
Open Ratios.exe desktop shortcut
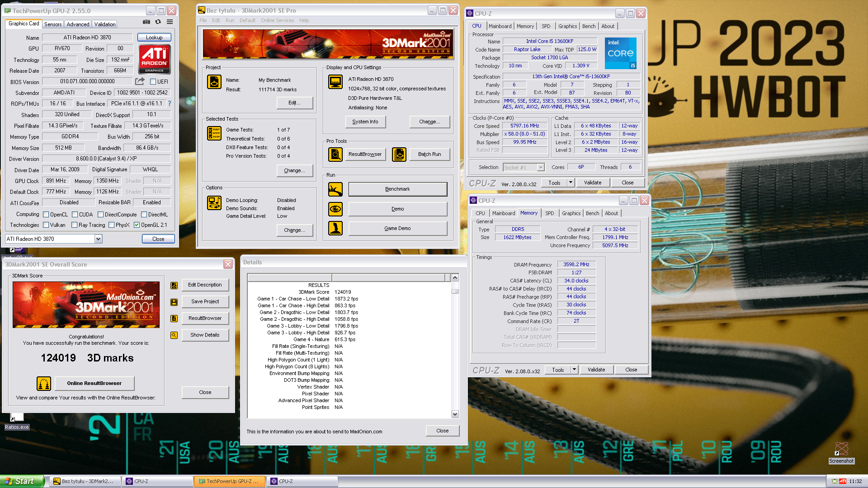(17, 421)
